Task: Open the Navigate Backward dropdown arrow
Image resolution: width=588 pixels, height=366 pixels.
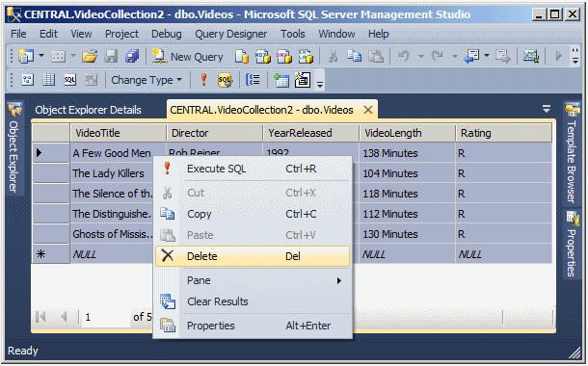Action: [487, 56]
